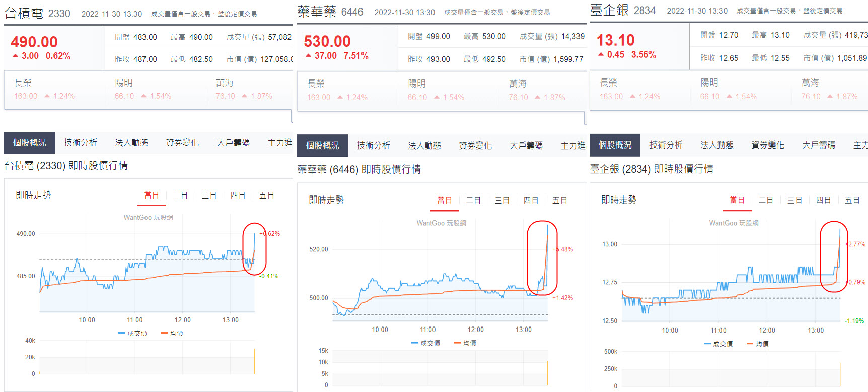
Task: Click circled price spike on 藥華藥 chart
Action: 542,258
